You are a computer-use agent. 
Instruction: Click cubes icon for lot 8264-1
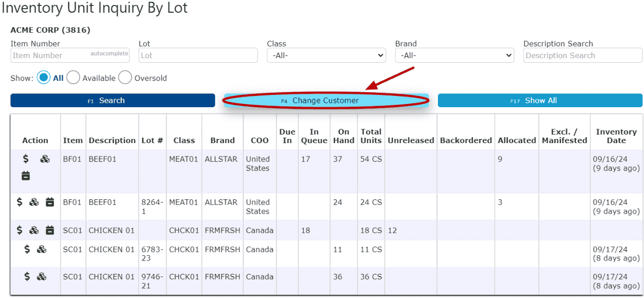click(x=34, y=202)
